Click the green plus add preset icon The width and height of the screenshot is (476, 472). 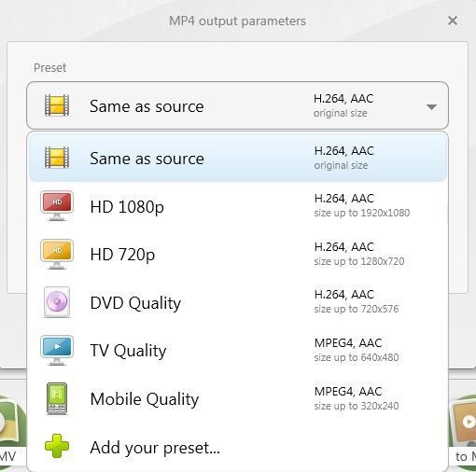tap(57, 446)
